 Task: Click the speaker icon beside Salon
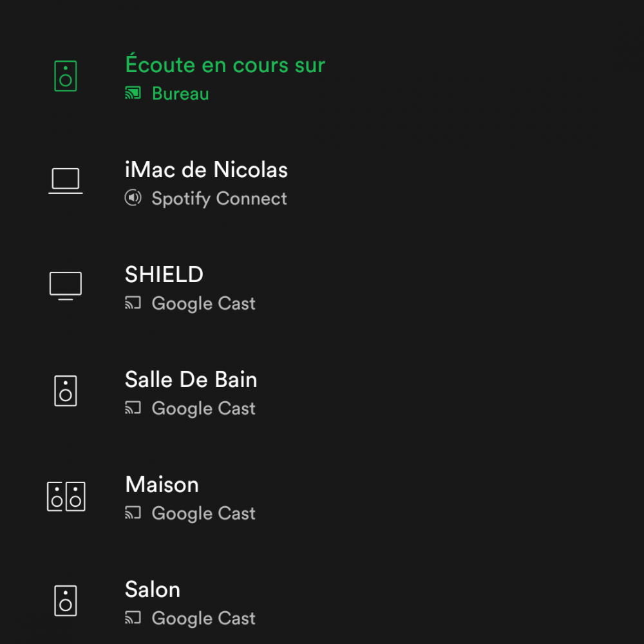tap(66, 600)
